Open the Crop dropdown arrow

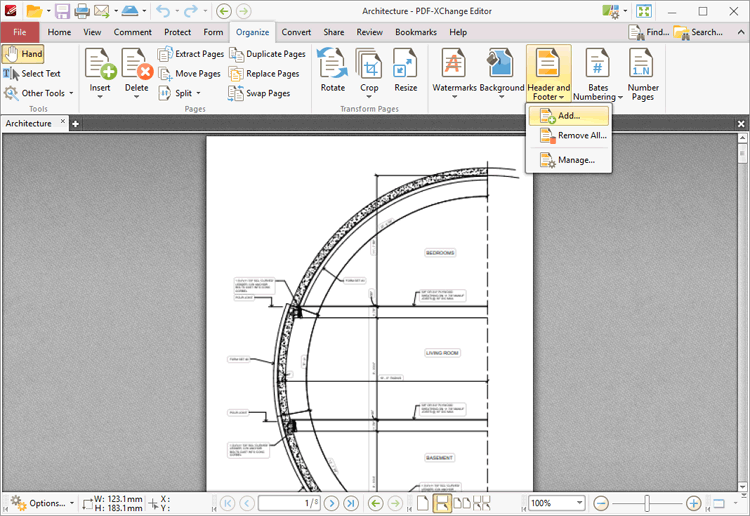369,97
